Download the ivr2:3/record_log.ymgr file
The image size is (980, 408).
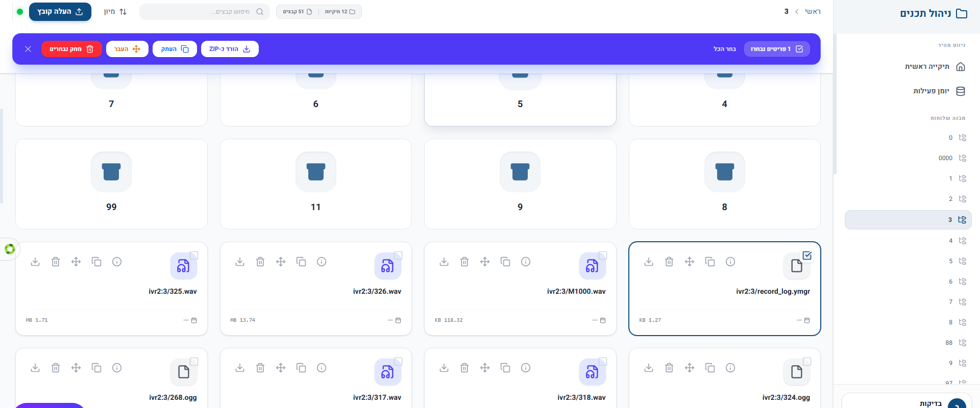(x=648, y=262)
